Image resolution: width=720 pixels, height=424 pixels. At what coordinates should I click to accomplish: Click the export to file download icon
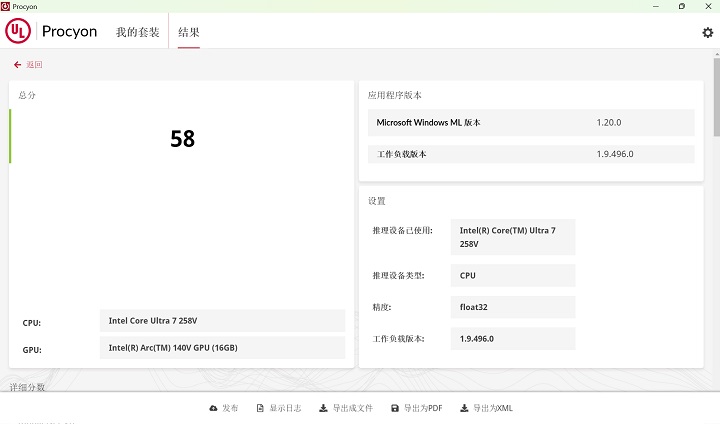pos(323,408)
